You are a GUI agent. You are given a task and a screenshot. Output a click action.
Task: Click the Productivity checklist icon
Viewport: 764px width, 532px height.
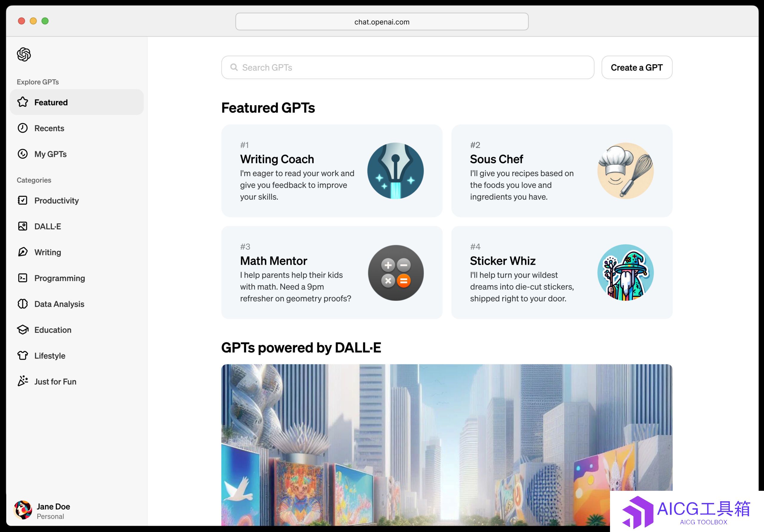(23, 200)
